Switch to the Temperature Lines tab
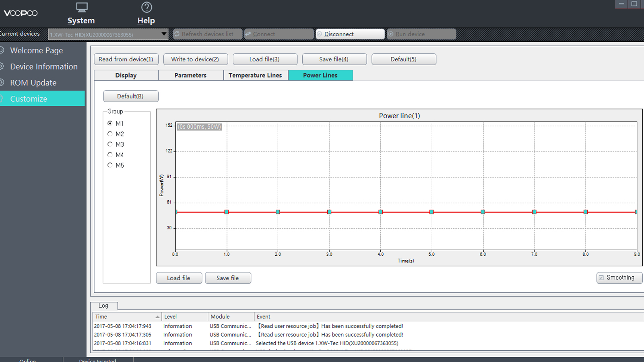The image size is (644, 362). 256,75
